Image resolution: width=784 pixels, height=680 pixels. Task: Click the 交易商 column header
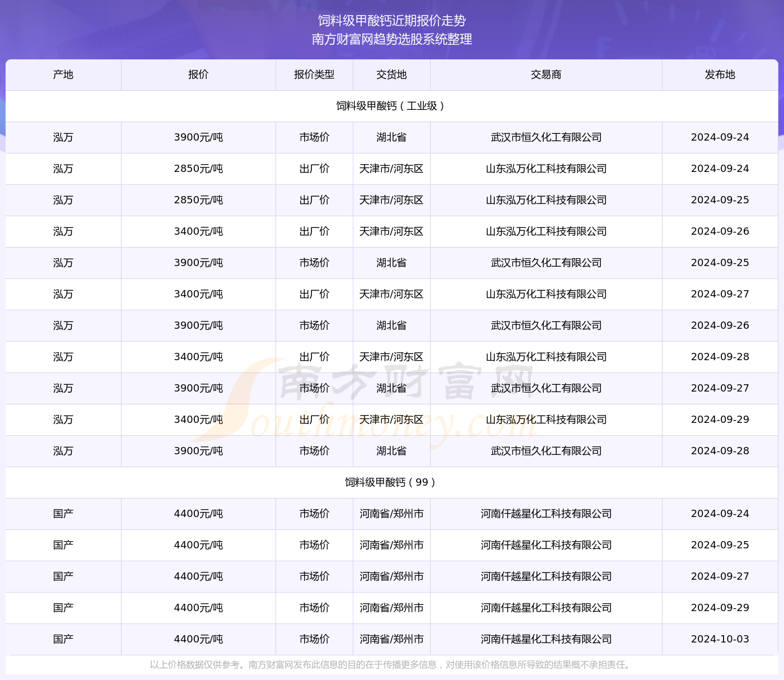point(546,74)
